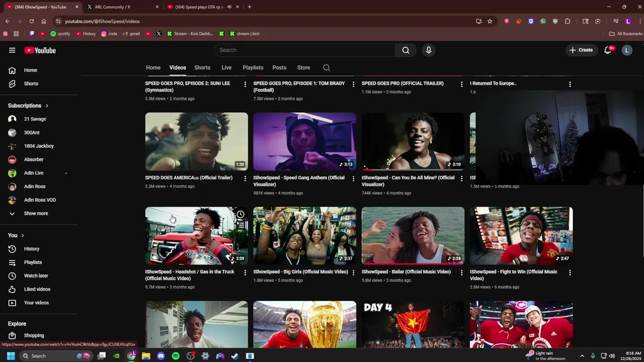
Task: Open the Shopping link under Explore
Action: click(x=34, y=336)
